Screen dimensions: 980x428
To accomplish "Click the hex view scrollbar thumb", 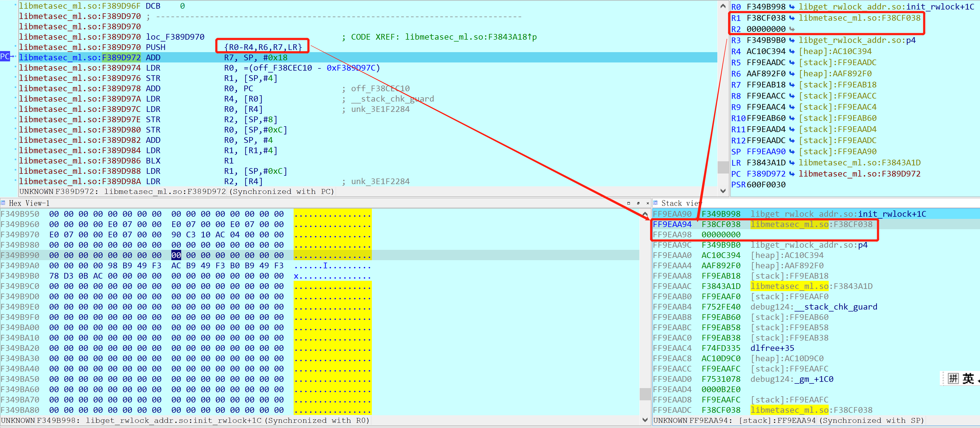I will click(645, 394).
